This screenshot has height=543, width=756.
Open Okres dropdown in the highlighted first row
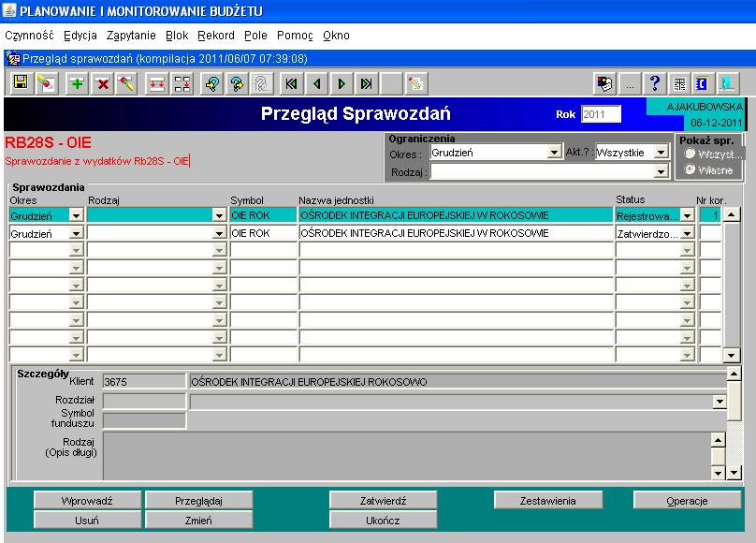tap(76, 215)
